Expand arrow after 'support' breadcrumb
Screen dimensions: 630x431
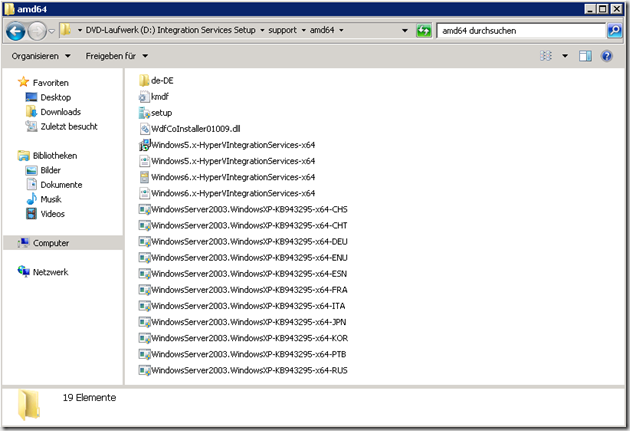coord(303,31)
